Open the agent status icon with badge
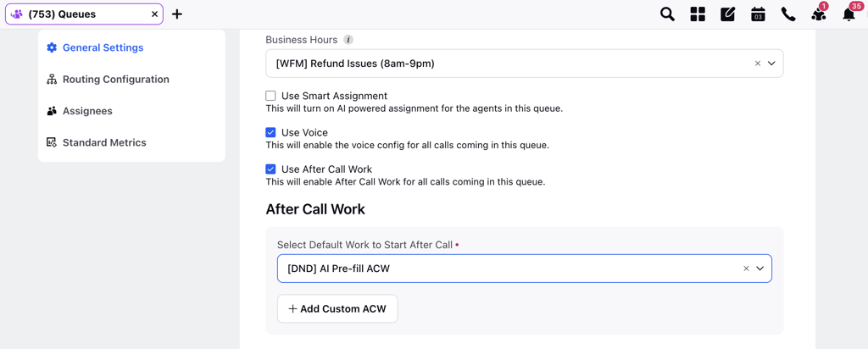Viewport: 868px width, 349px height. click(x=820, y=14)
